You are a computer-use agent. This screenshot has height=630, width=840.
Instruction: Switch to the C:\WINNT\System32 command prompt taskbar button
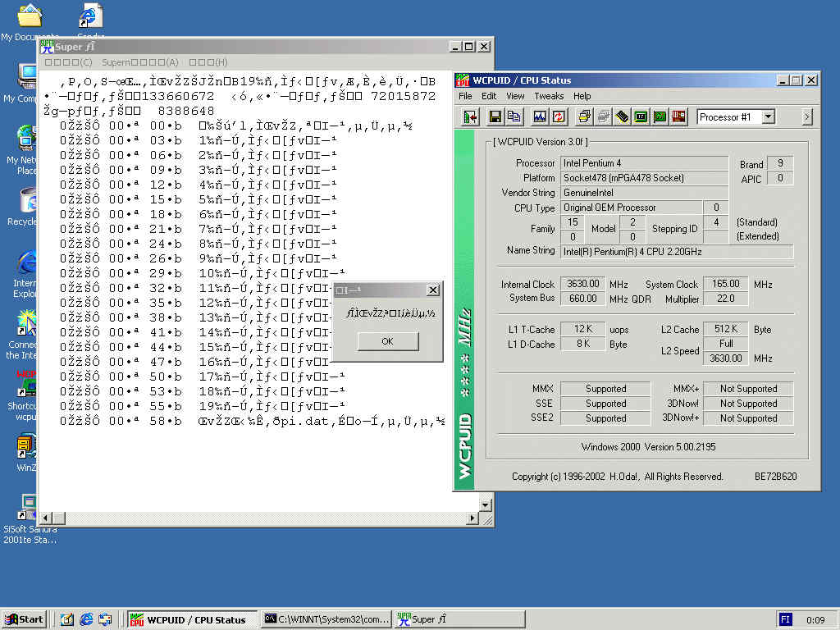tap(326, 619)
